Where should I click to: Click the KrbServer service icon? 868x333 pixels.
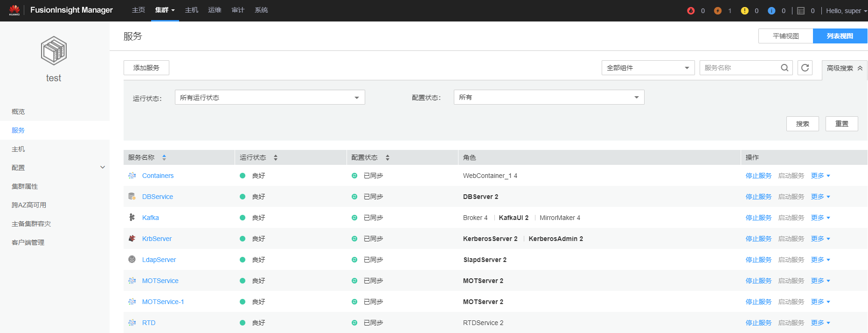coord(132,238)
